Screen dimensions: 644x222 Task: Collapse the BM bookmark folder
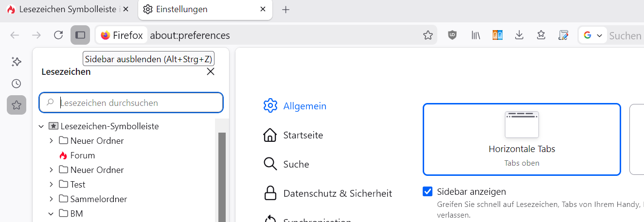pyautogui.click(x=51, y=213)
